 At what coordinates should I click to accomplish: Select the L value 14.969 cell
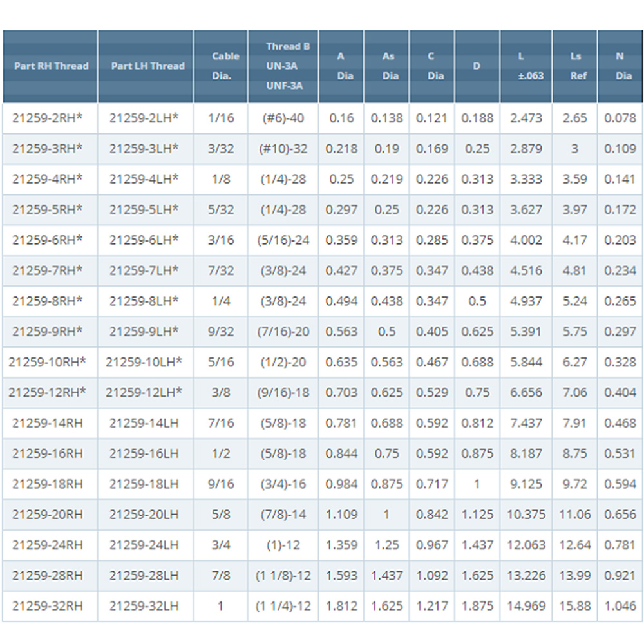526,606
